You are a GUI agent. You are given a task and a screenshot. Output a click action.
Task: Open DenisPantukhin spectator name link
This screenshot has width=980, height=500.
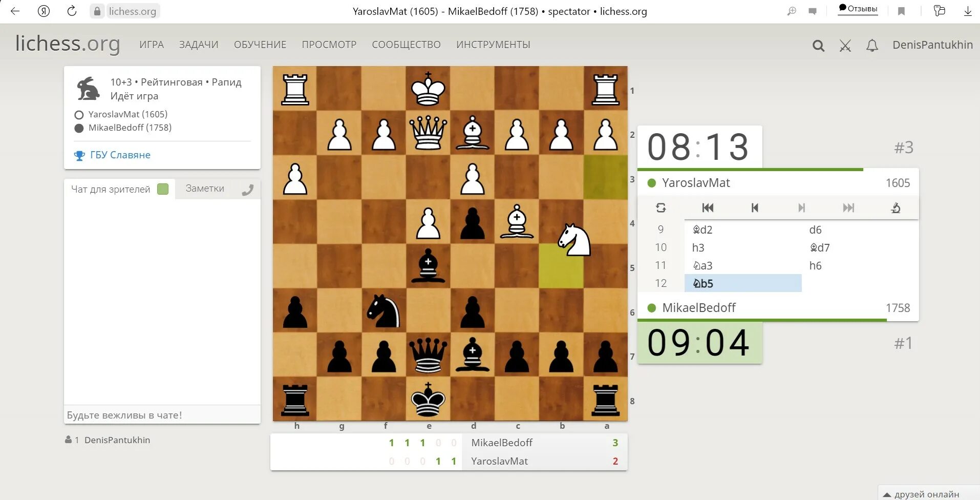pyautogui.click(x=117, y=440)
